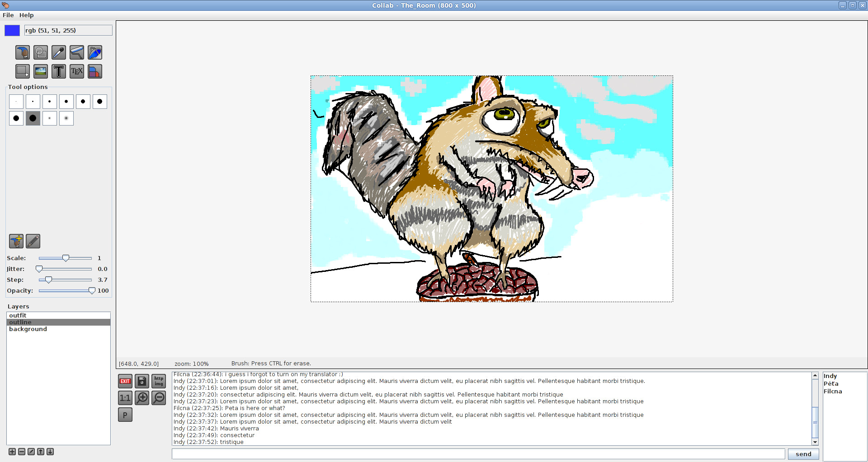Add a new layer with plus icon
Screen dimensions: 868x462
point(12,452)
